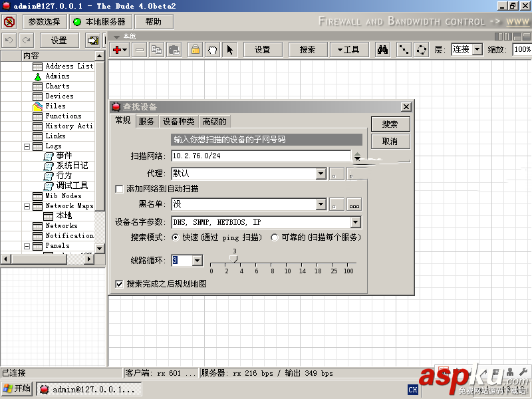Collapse the Logs tree node

pos(27,146)
